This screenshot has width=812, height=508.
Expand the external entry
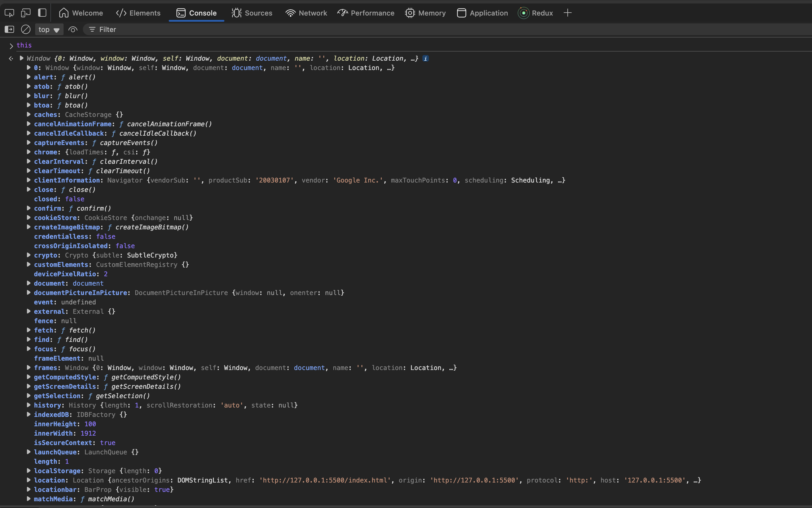tap(28, 311)
